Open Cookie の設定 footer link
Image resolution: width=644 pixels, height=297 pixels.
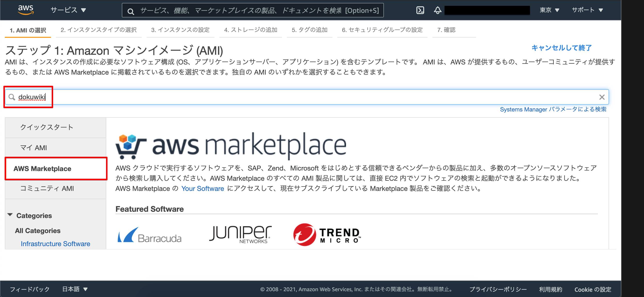point(593,289)
